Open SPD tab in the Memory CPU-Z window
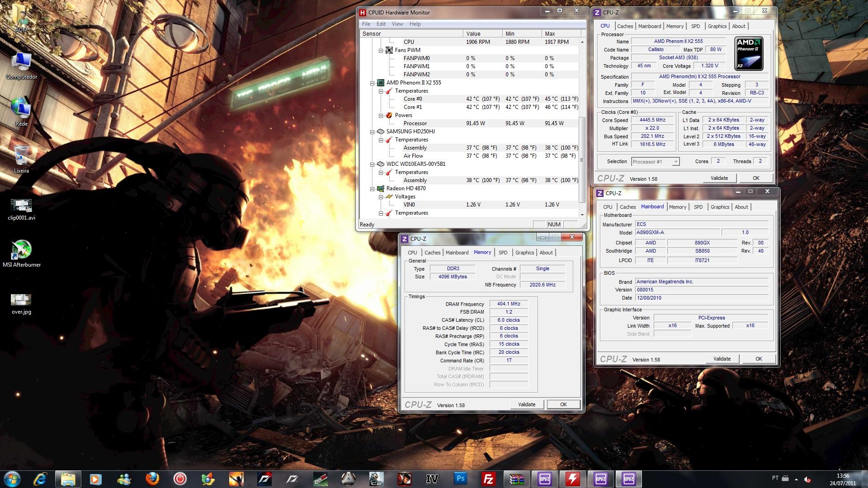This screenshot has height=488, width=868. tap(503, 253)
